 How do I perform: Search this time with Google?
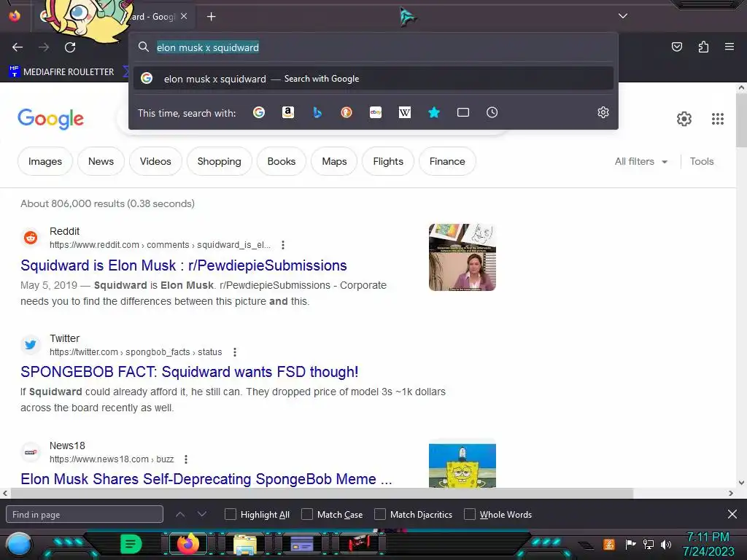coord(259,112)
